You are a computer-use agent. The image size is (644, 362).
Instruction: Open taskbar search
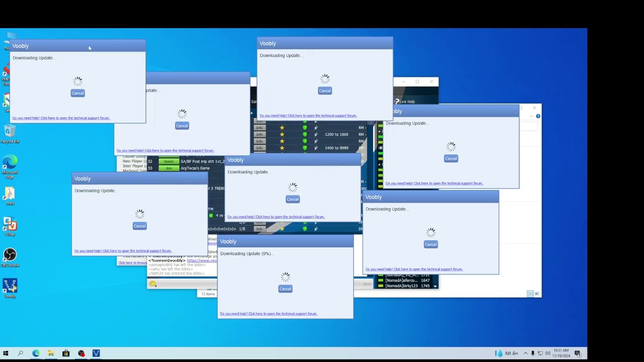(x=21, y=353)
